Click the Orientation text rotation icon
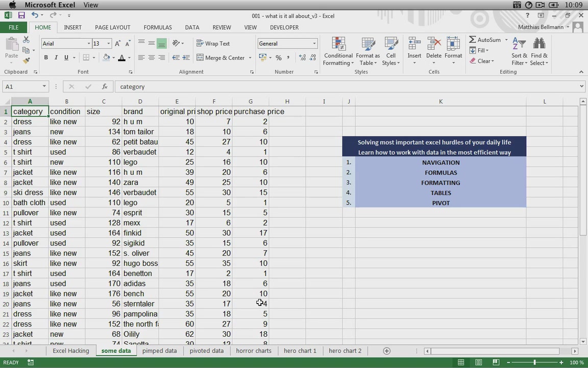This screenshot has height=368, width=588. pos(176,43)
